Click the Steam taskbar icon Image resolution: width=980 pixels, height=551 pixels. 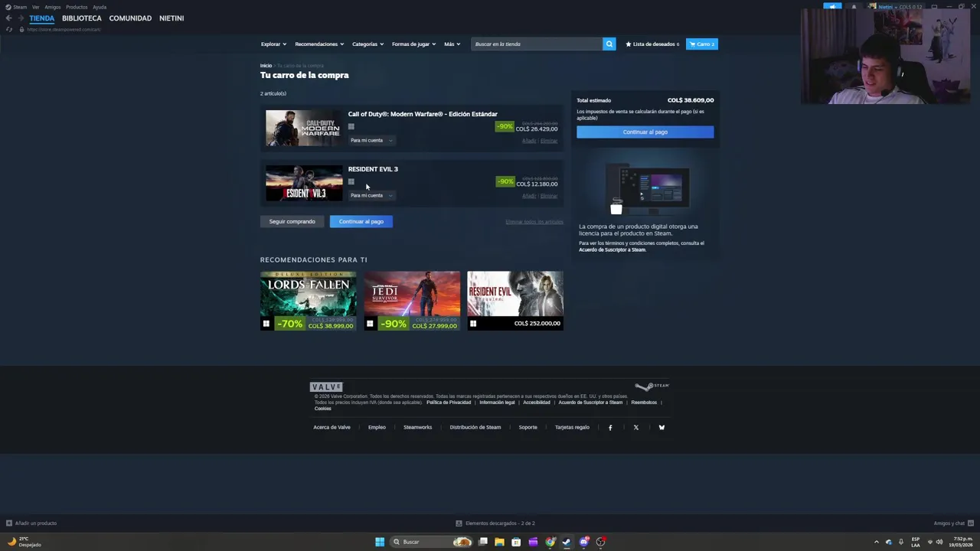(567, 542)
